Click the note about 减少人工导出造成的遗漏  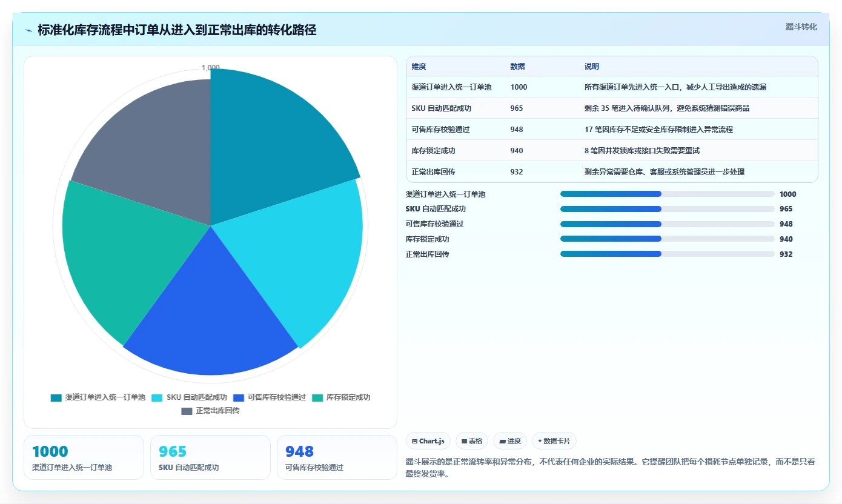[x=675, y=87]
